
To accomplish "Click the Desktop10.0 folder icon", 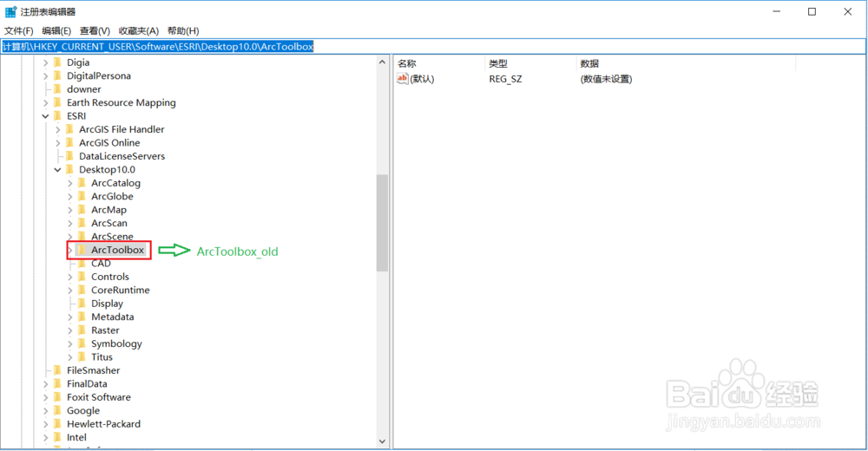I will [69, 169].
